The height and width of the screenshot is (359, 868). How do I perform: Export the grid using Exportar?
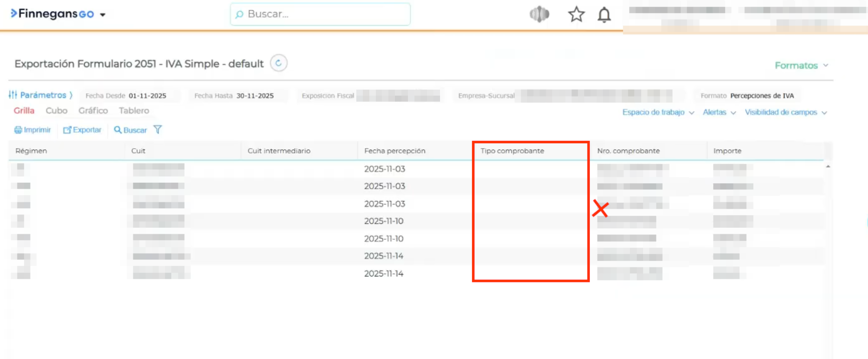(82, 130)
